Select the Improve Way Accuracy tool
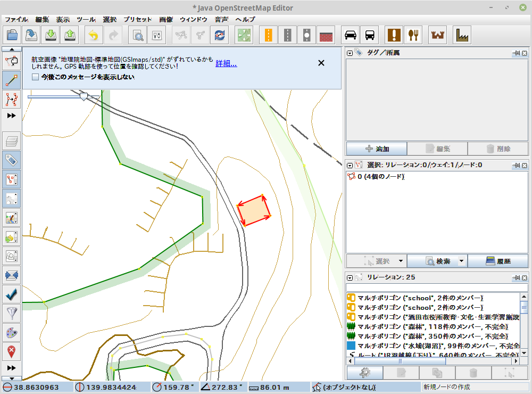Screen dimensions: 532x394 [x=12, y=99]
